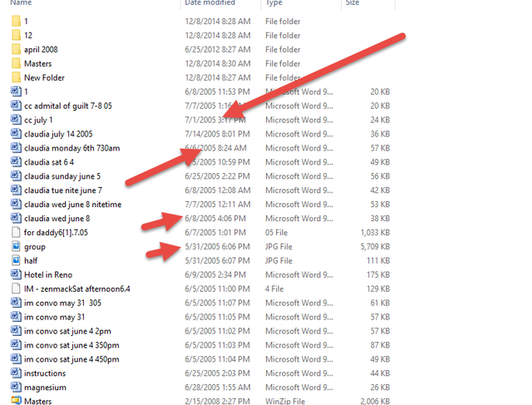Screen dimensions: 532x405
Task: Click Word icon of 'claudia monday 6th 730am'
Action: pos(16,148)
